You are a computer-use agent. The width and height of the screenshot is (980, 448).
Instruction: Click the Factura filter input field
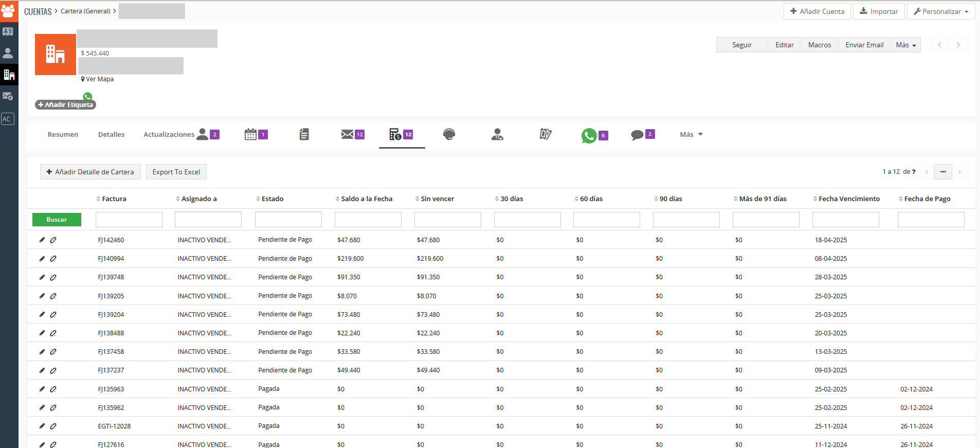pyautogui.click(x=129, y=220)
